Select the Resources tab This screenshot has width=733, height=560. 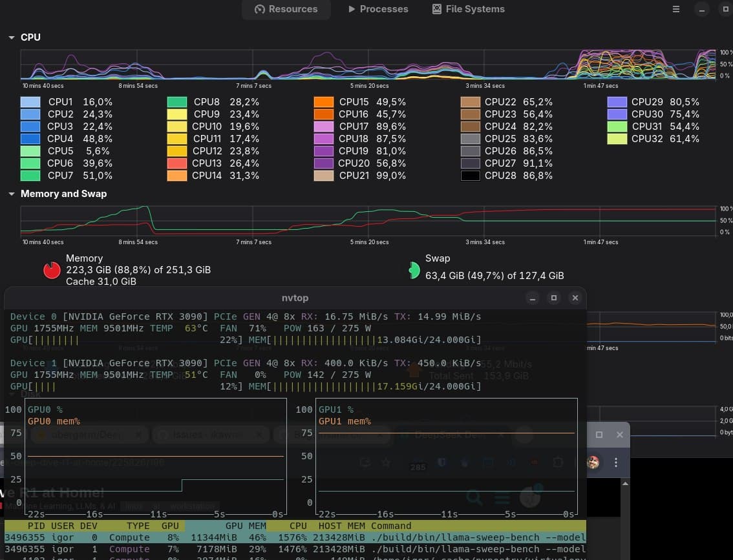(286, 9)
